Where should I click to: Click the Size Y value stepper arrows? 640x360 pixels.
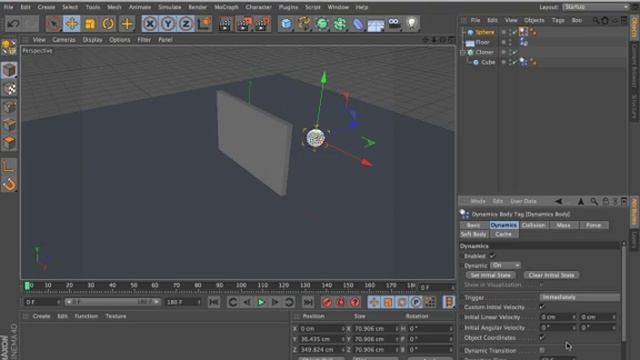point(397,339)
